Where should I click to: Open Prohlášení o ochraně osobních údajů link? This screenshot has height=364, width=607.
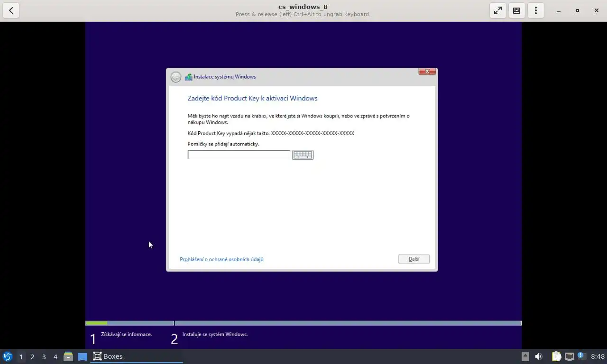pos(221,259)
